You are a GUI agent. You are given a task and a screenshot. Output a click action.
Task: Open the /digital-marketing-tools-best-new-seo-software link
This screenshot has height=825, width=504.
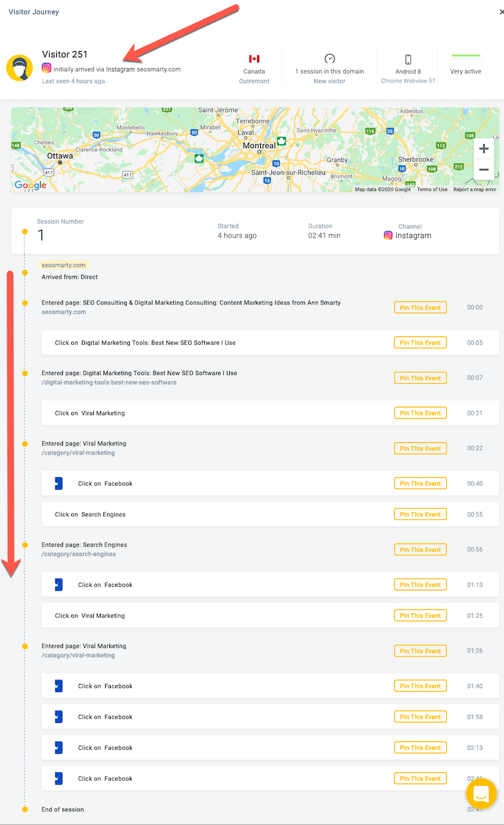click(109, 383)
